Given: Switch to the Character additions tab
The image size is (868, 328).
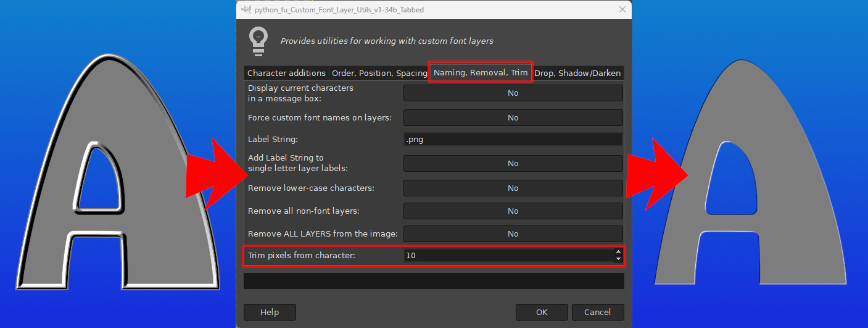Looking at the screenshot, I should (286, 73).
